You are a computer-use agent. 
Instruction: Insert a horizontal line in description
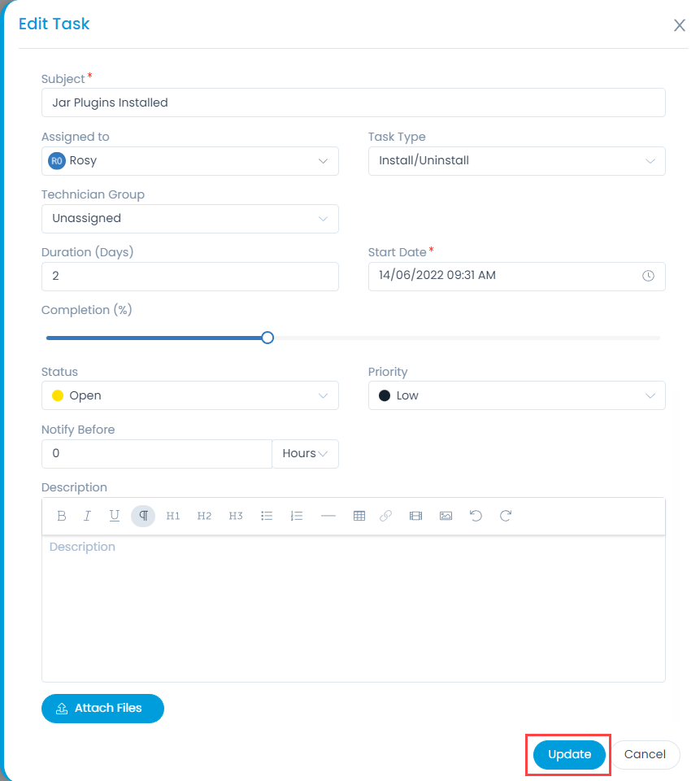pos(328,516)
